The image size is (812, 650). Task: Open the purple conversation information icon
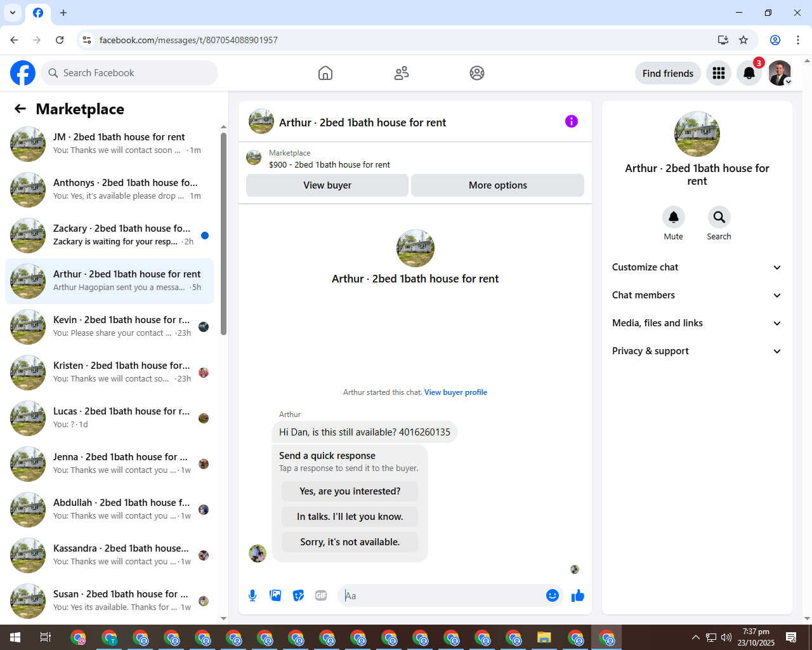point(572,121)
